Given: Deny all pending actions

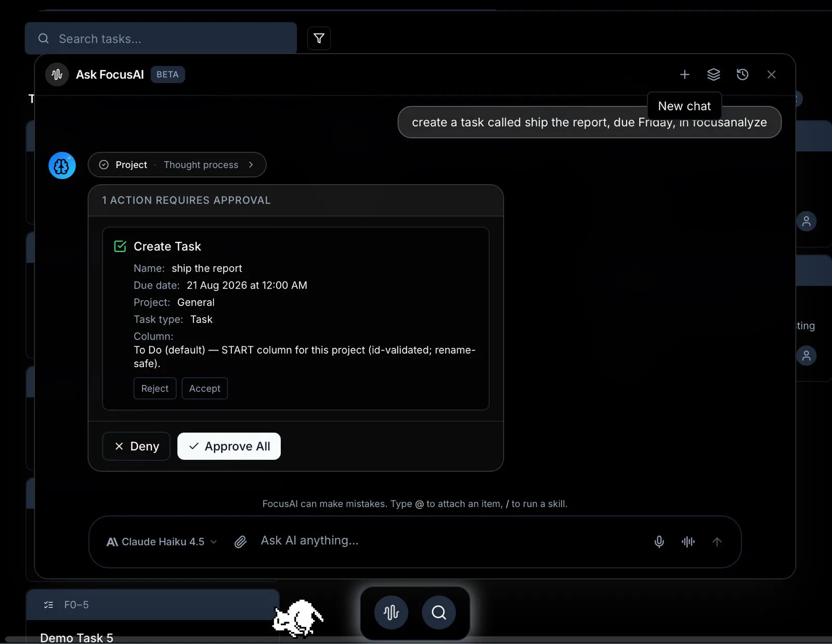Looking at the screenshot, I should tap(136, 446).
